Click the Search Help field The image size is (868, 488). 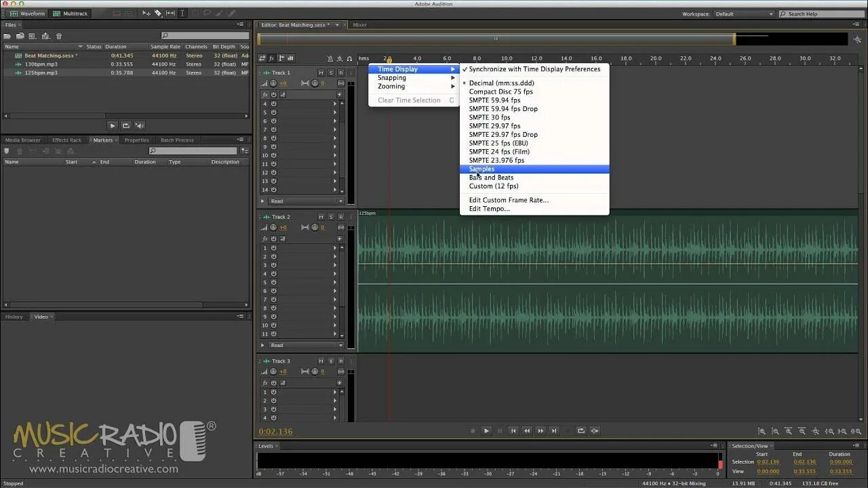point(821,14)
